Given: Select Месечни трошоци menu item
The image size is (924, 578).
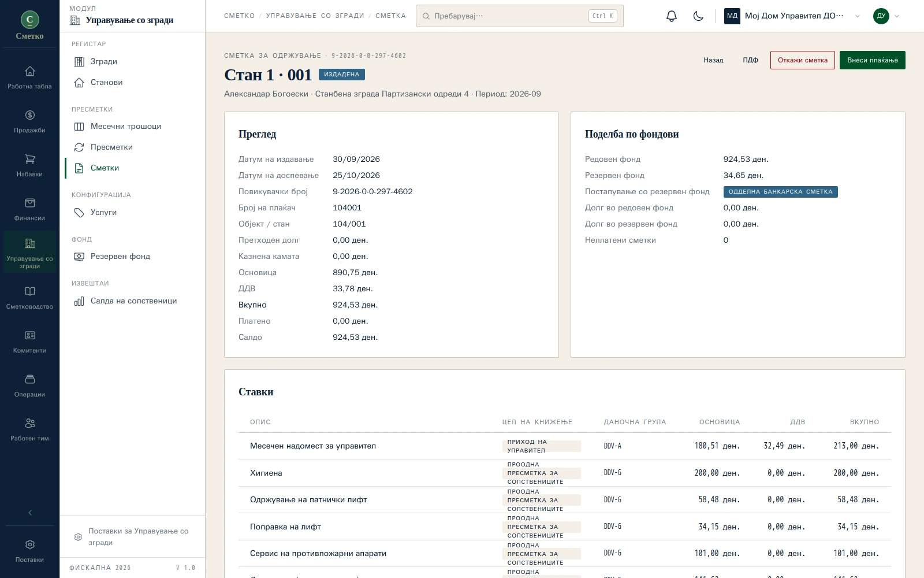Looking at the screenshot, I should pyautogui.click(x=126, y=126).
